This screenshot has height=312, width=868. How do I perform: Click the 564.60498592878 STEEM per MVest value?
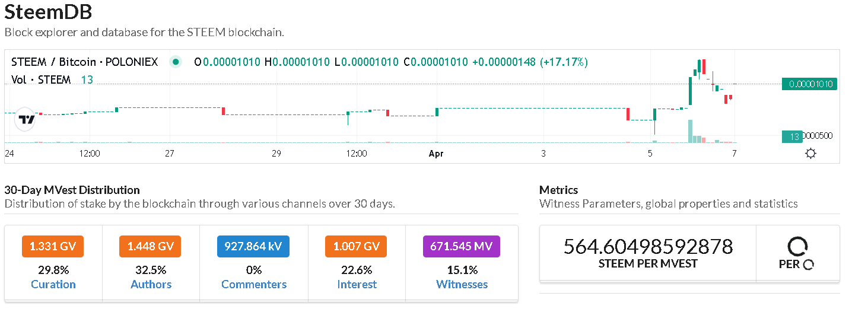point(648,246)
